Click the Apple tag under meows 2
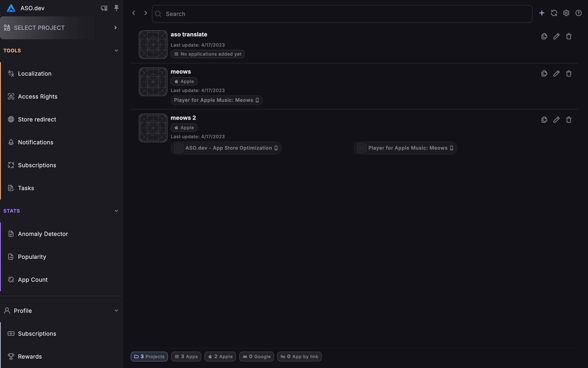This screenshot has height=368, width=588. point(184,128)
